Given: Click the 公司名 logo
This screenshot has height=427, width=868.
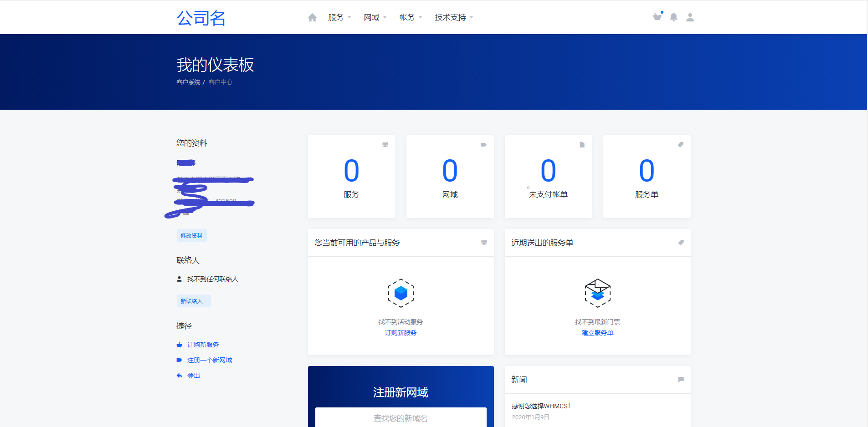Looking at the screenshot, I should point(201,18).
